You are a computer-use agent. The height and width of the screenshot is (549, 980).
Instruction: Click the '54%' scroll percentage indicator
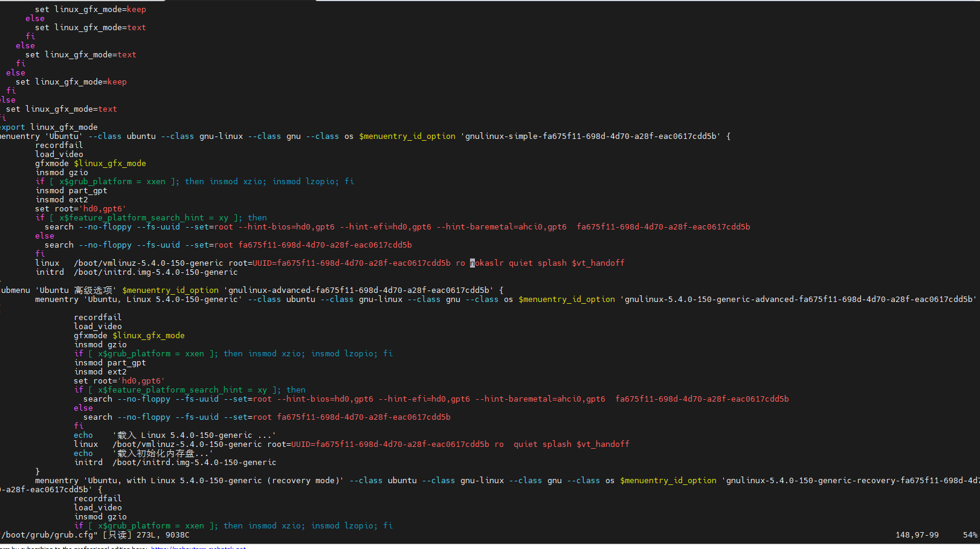coord(970,535)
